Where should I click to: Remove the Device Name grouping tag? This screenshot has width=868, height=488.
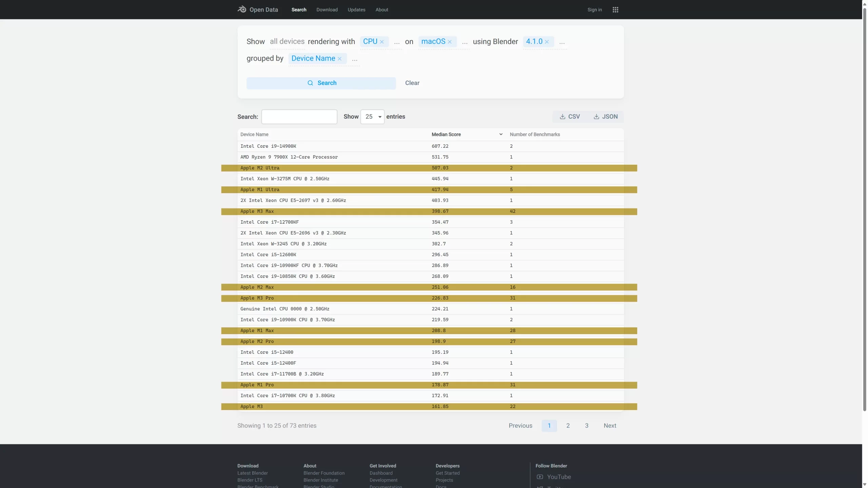tap(339, 59)
